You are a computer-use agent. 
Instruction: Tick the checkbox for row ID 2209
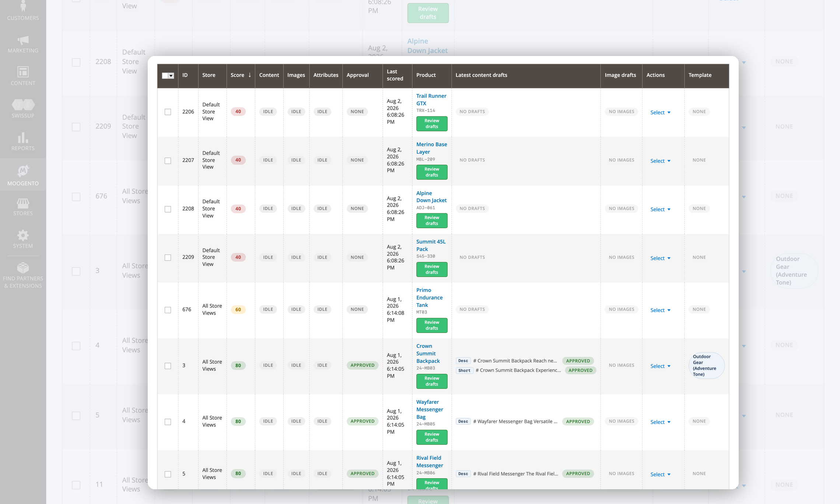click(x=168, y=258)
